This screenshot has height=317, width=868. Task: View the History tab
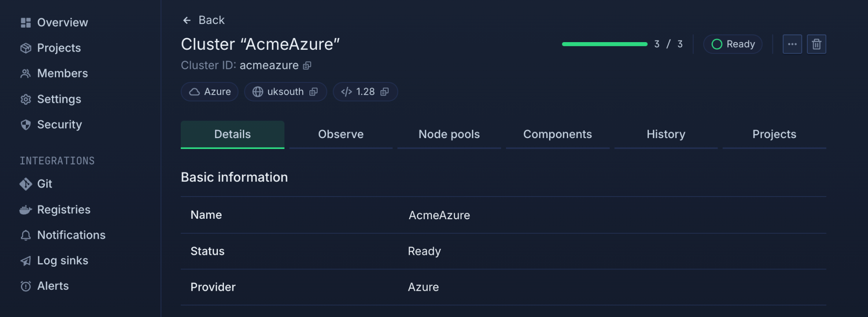(665, 134)
